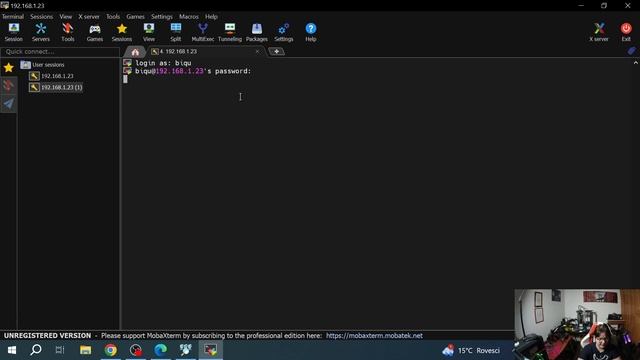The width and height of the screenshot is (640, 360).
Task: Open the Servers toolbar icon
Action: point(40,32)
